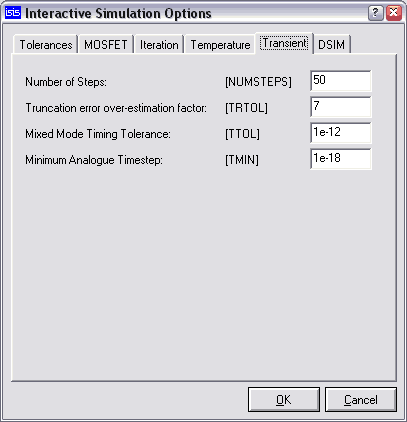The height and width of the screenshot is (422, 407).
Task: Switch to the DSIM tab
Action: pyautogui.click(x=332, y=45)
